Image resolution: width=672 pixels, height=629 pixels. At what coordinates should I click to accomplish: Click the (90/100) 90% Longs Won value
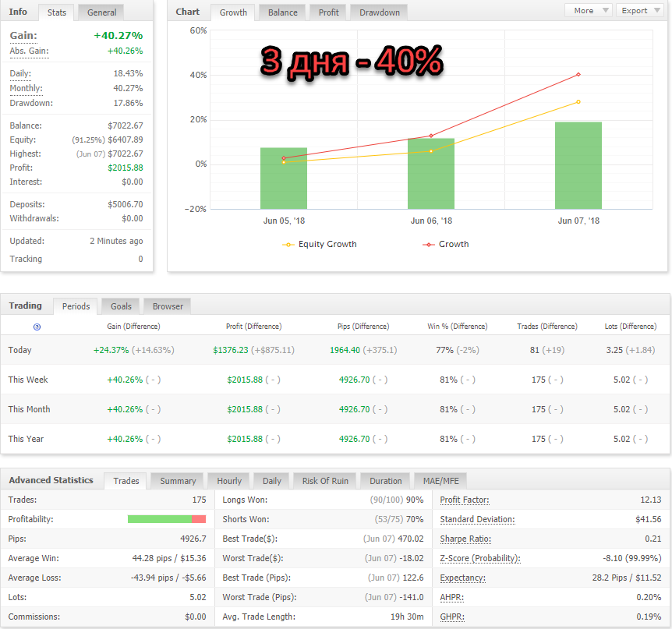point(397,500)
